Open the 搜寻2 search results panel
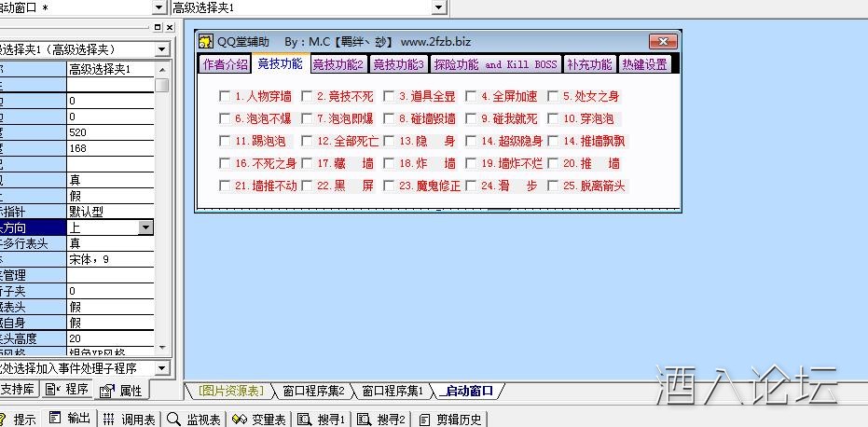The image size is (868, 427). coord(365,419)
